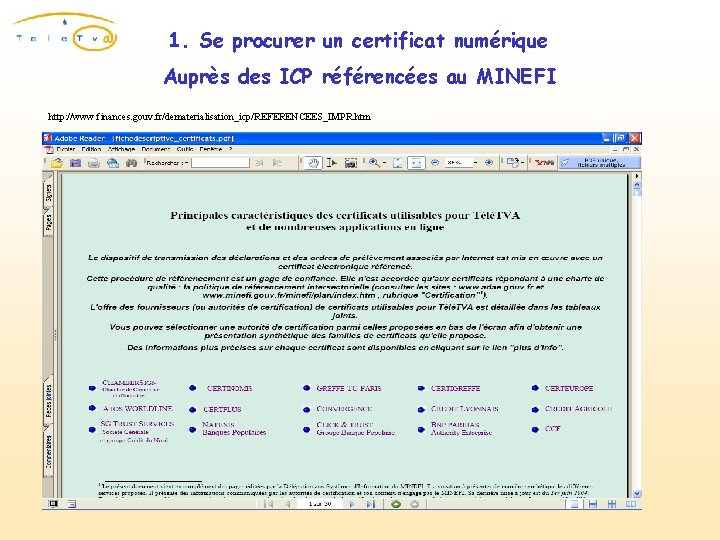
Task: Open the CERTIGREFFE link
Action: click(455, 388)
